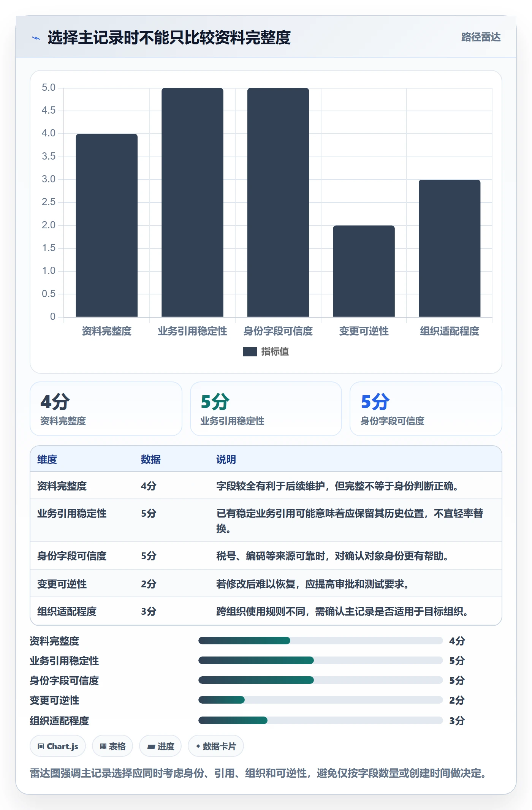Screen dimensions: 532x810
Task: Click 变更可逆性 label in progress list
Action: click(54, 700)
